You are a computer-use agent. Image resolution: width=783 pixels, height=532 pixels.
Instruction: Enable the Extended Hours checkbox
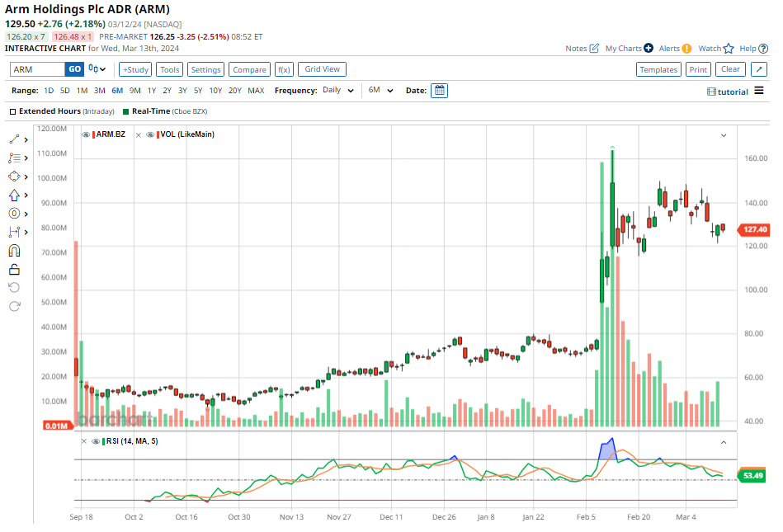13,111
